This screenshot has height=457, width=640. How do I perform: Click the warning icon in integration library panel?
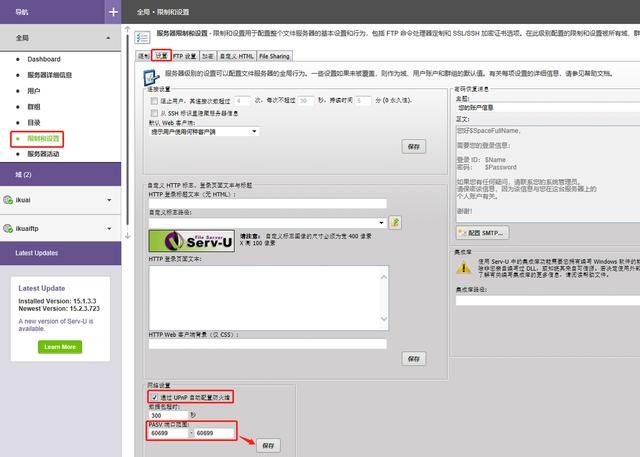(462, 267)
